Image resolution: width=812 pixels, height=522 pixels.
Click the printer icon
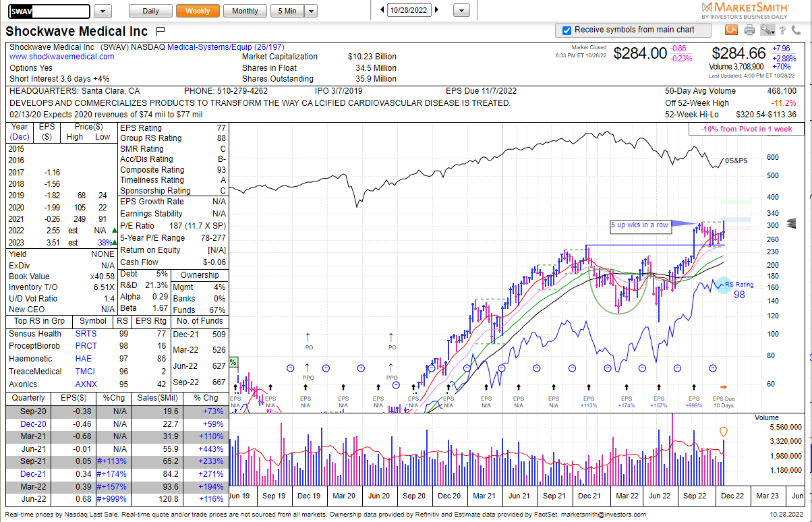coord(749,30)
